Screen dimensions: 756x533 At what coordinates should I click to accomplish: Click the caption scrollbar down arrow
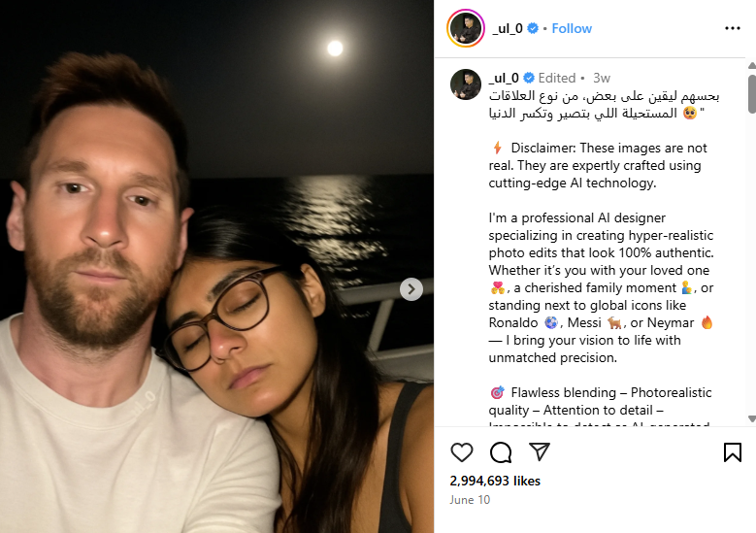pos(752,418)
